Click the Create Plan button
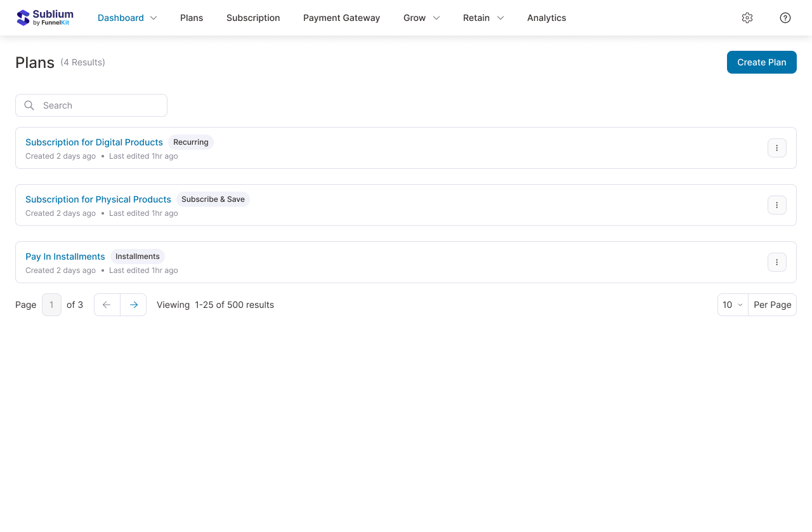 coord(761,62)
